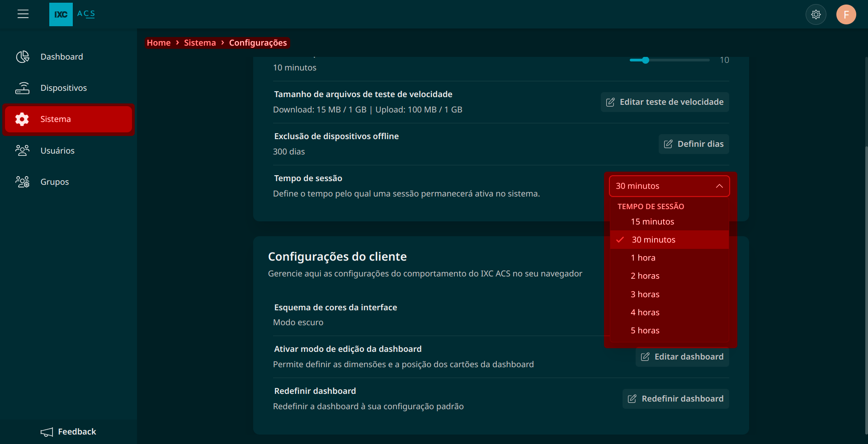Viewport: 868px width, 444px height.
Task: Open the user avatar F menu
Action: [846, 14]
